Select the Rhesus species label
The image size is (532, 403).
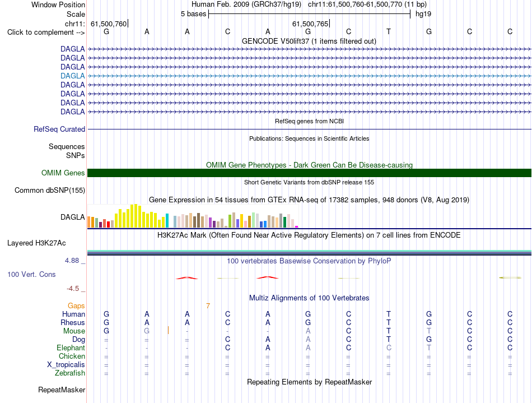(x=73, y=322)
